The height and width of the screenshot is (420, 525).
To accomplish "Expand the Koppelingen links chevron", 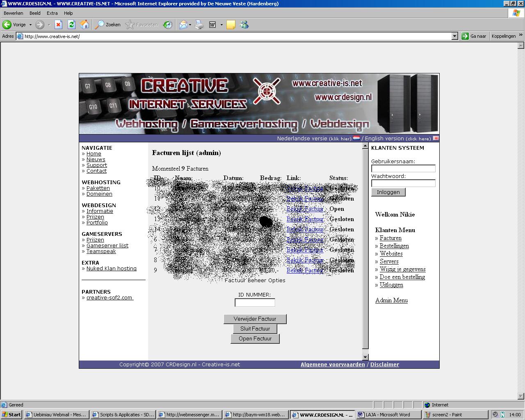I will (x=521, y=36).
